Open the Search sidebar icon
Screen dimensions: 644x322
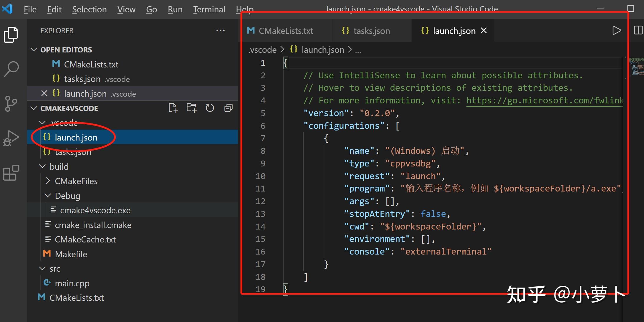[x=11, y=68]
